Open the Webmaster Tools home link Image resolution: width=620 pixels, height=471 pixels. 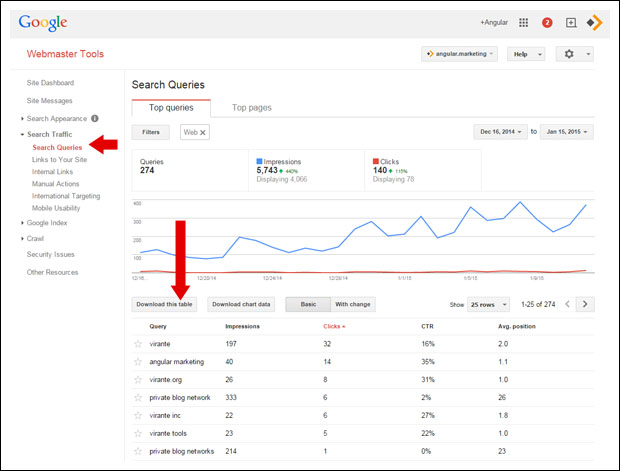[x=65, y=54]
